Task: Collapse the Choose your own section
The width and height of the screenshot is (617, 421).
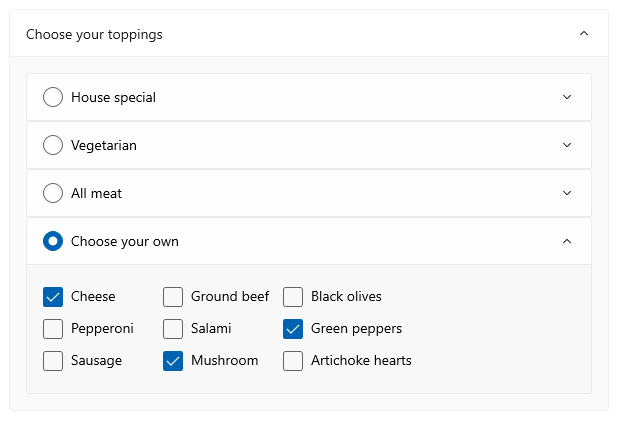Action: click(567, 241)
